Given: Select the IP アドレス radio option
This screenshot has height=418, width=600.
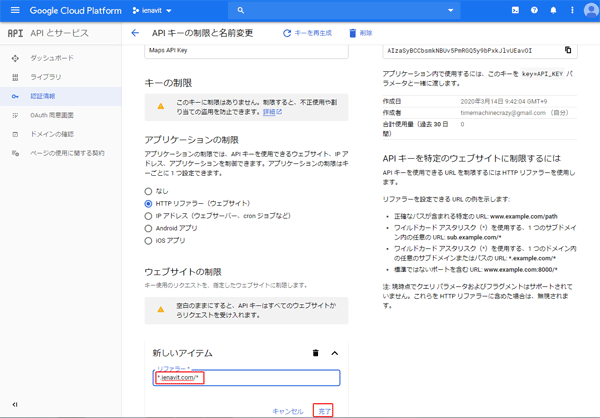Looking at the screenshot, I should 148,216.
